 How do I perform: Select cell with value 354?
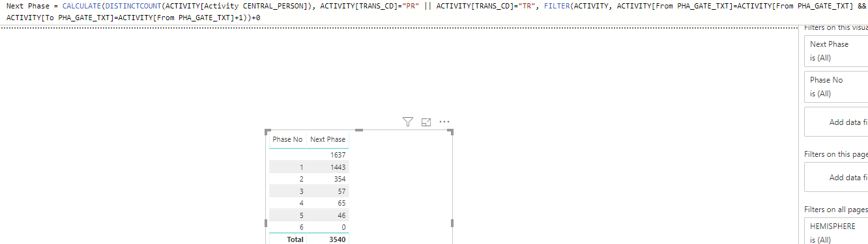click(339, 179)
